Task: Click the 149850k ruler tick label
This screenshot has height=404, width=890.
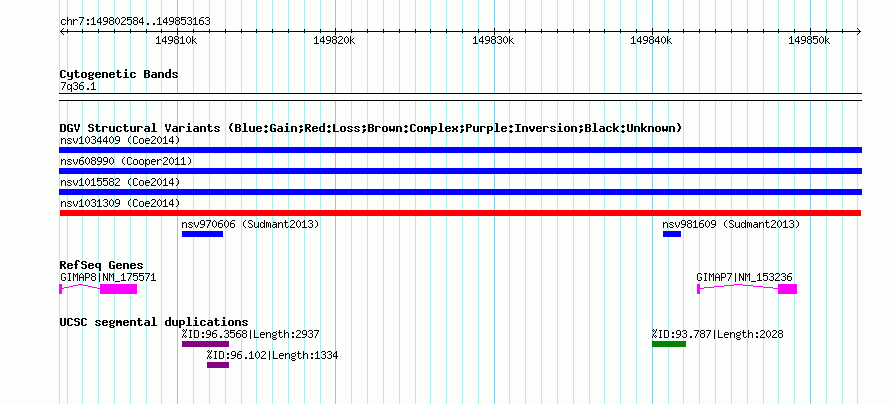Action: [809, 41]
